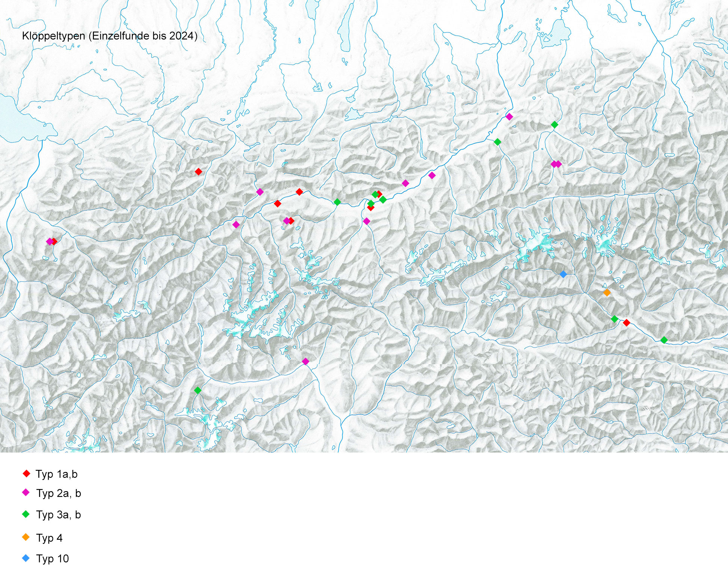Click the southernmost magenta diamond marker on the map

[305, 362]
